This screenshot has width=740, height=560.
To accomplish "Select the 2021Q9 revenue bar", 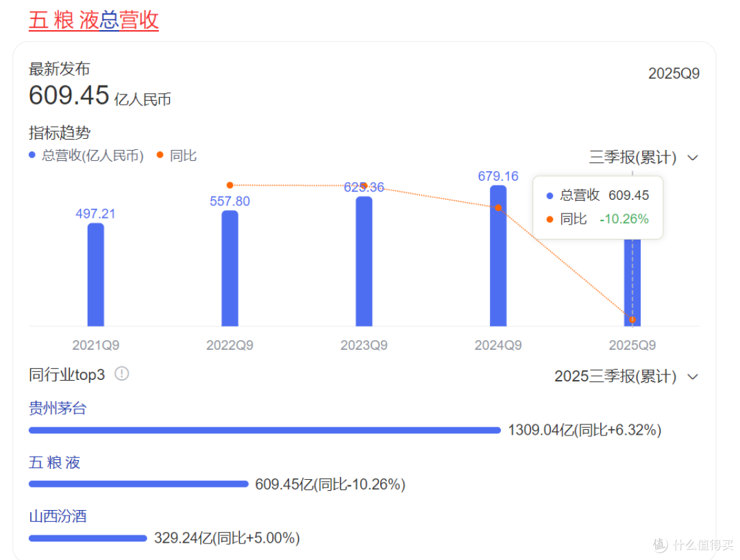I will coord(96,275).
